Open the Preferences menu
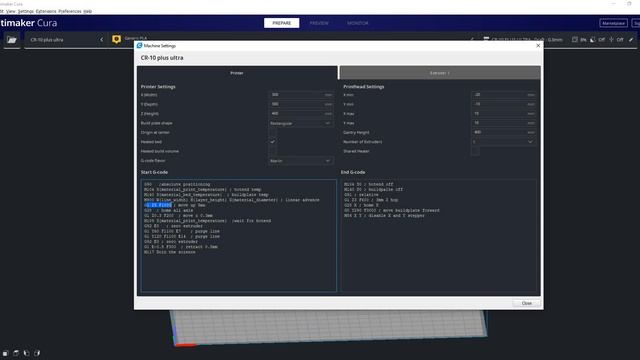Image resolution: width=640 pixels, height=360 pixels. coord(70,11)
